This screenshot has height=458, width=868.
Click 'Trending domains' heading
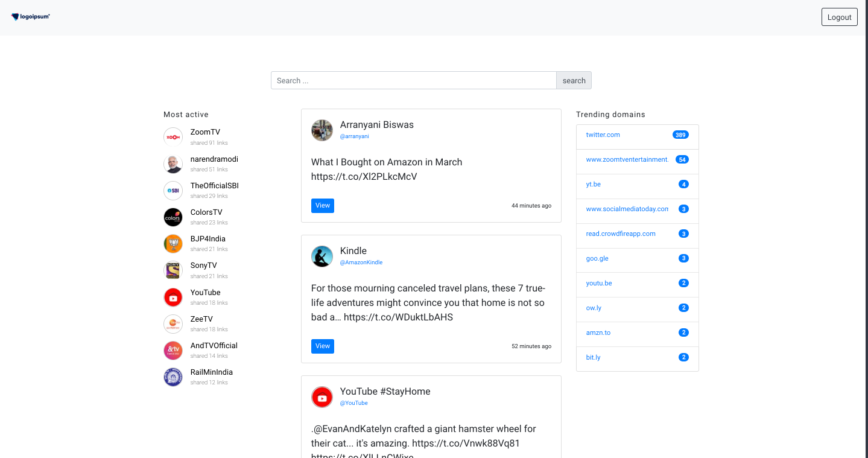click(x=610, y=115)
